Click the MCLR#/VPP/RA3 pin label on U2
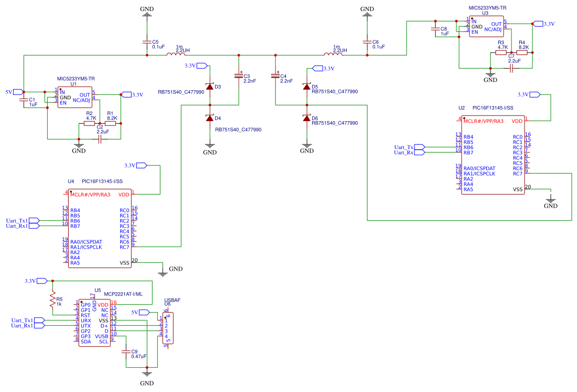Image resolution: width=577 pixels, height=392 pixels. pyautogui.click(x=484, y=121)
